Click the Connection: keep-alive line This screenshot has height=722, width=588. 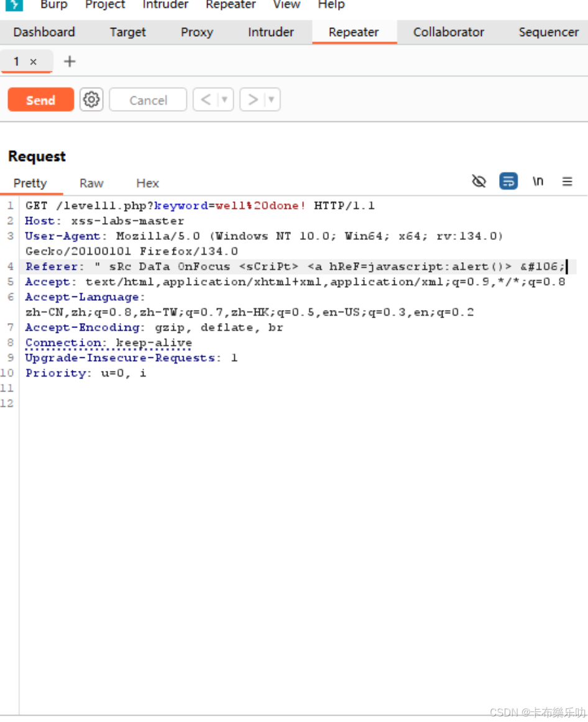point(109,343)
